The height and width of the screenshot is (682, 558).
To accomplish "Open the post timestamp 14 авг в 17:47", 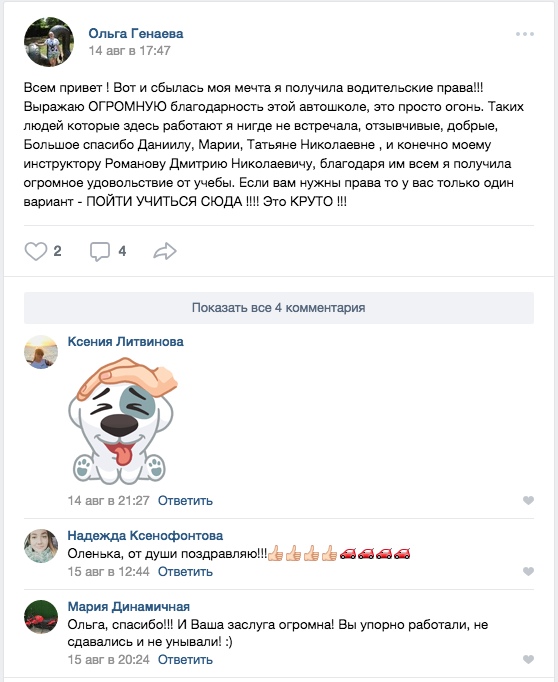I will coord(130,51).
